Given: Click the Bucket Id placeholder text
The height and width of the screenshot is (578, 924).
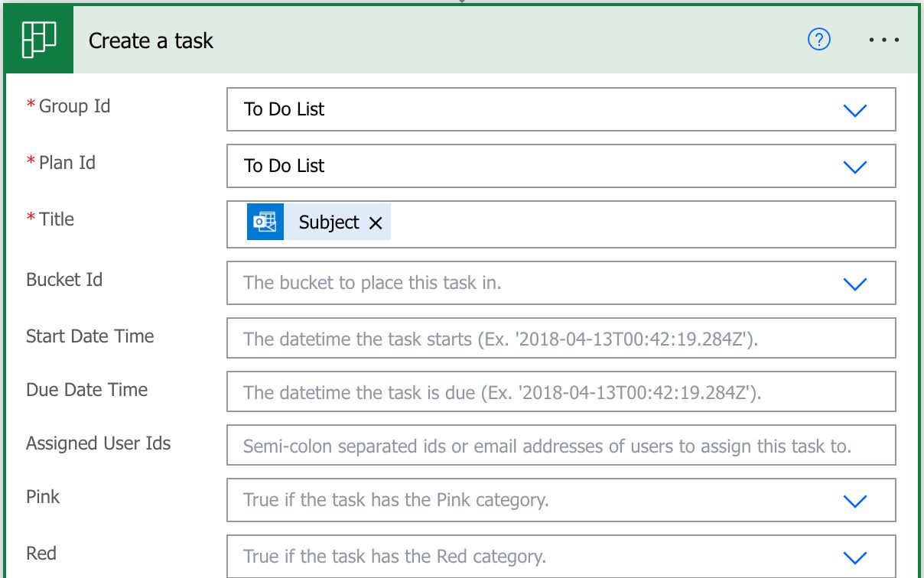Looking at the screenshot, I should [373, 283].
